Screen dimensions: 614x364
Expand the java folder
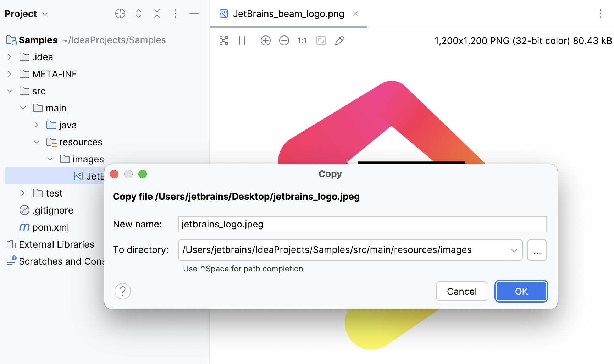pos(36,125)
